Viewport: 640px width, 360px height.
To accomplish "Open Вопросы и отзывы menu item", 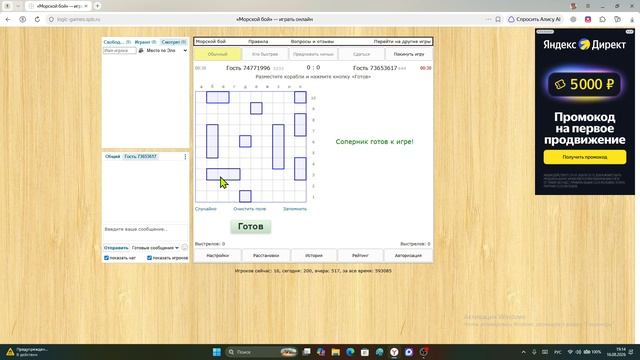I will tap(312, 42).
